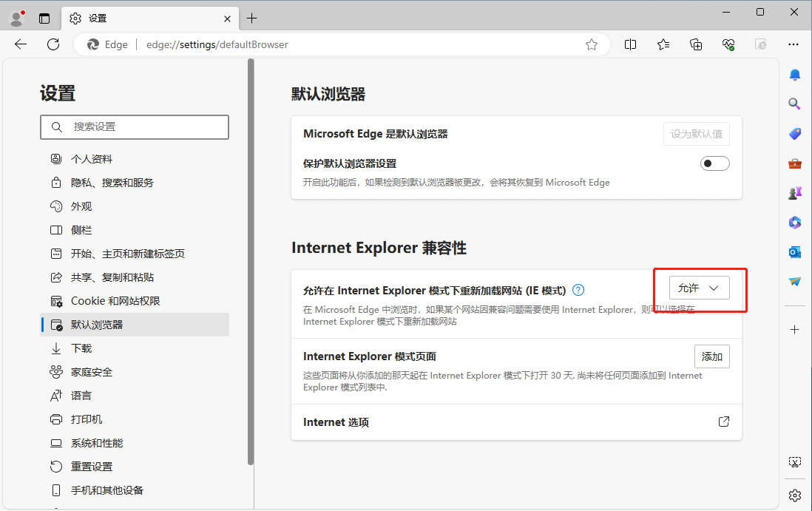Viewport: 812px width, 511px height.
Task: Open the split screen view
Action: tap(630, 44)
